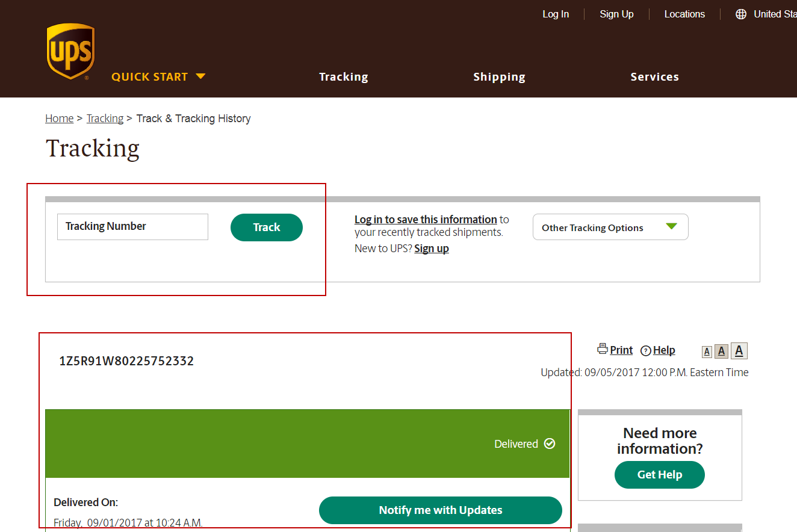The height and width of the screenshot is (532, 797).
Task: Click the Delivered checkmark icon
Action: tap(550, 444)
